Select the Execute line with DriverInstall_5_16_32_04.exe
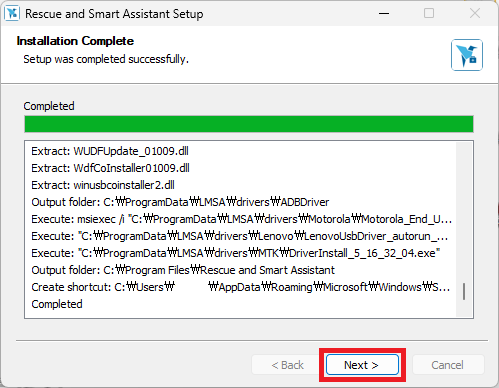This screenshot has width=499, height=388. (236, 253)
